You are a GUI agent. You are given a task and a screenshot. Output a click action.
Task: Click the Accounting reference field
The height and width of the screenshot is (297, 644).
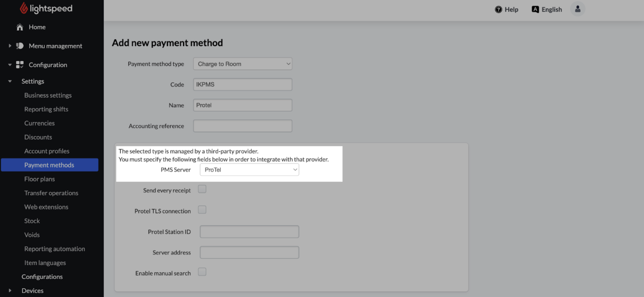pyautogui.click(x=242, y=126)
